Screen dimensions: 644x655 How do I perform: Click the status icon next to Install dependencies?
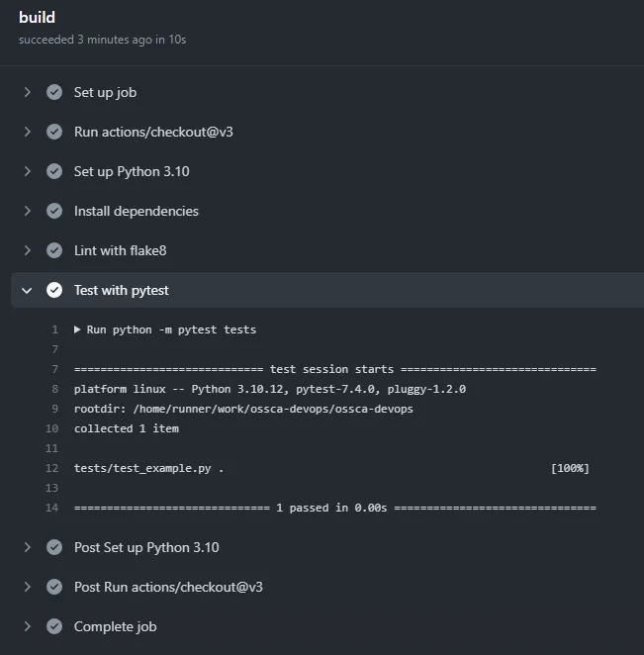54,211
